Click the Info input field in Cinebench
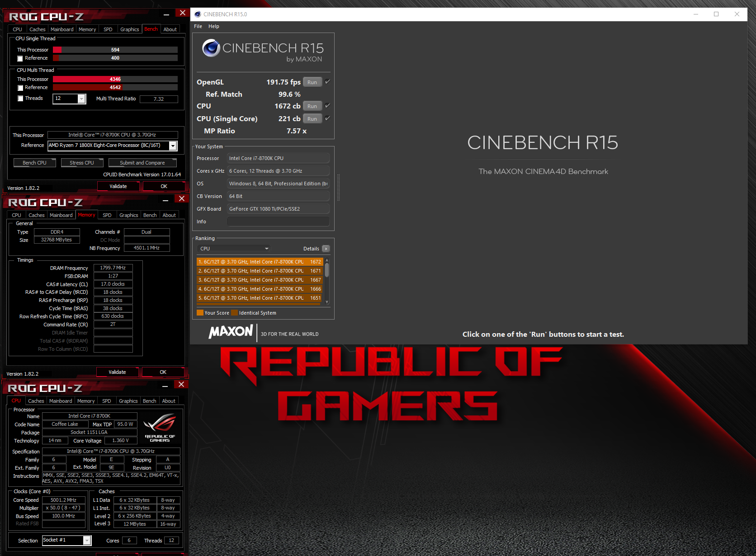756x556 pixels. [278, 221]
